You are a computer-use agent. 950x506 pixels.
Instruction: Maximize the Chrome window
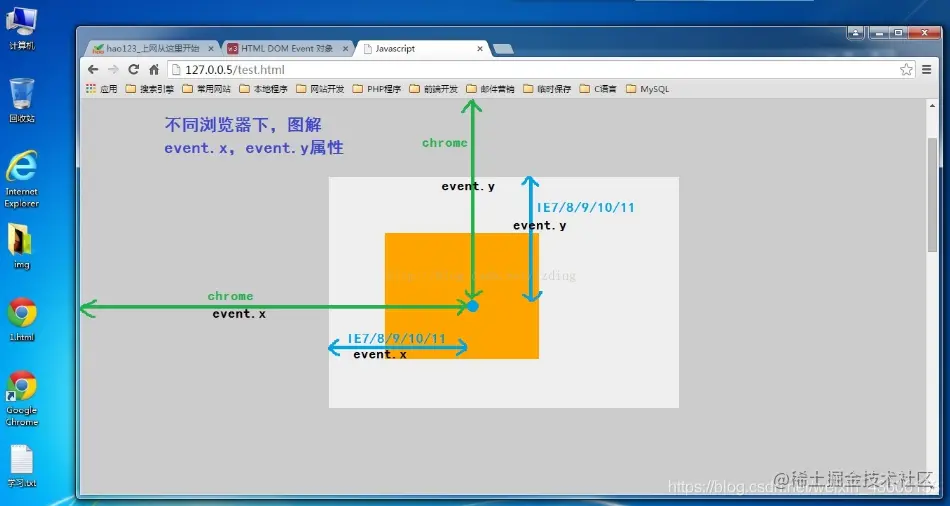[x=898, y=33]
